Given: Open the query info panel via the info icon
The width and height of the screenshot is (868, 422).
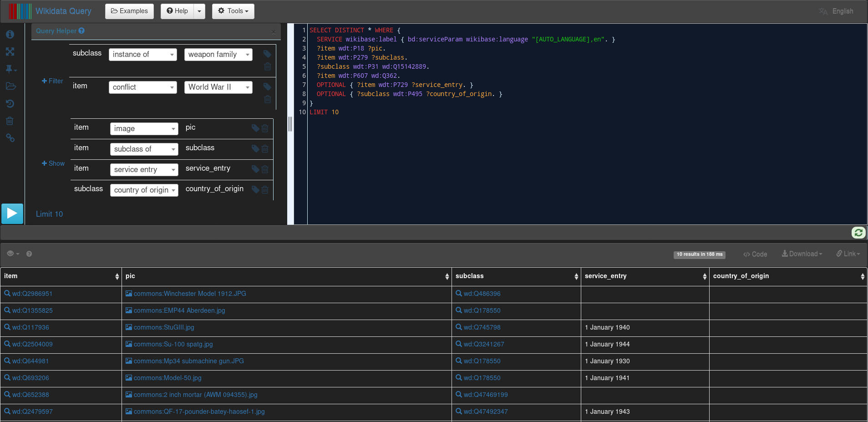Looking at the screenshot, I should (x=10, y=34).
